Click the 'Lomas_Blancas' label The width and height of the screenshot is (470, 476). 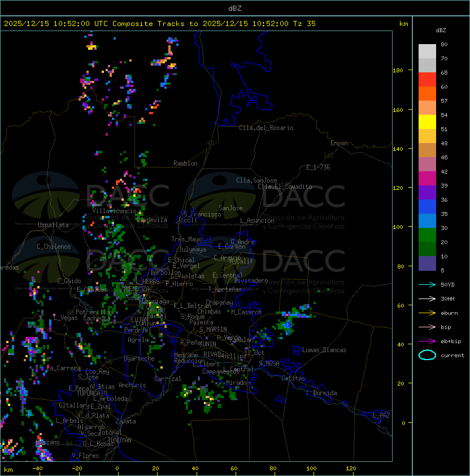[324, 350]
